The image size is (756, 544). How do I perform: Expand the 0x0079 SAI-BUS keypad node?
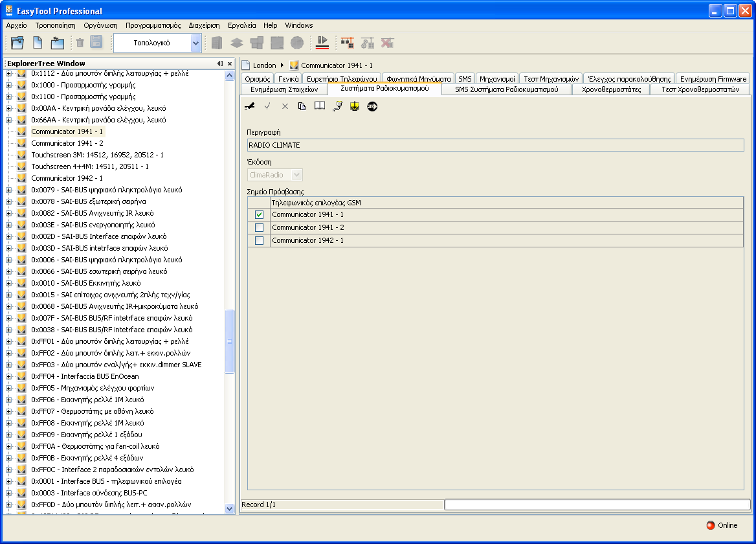point(8,190)
